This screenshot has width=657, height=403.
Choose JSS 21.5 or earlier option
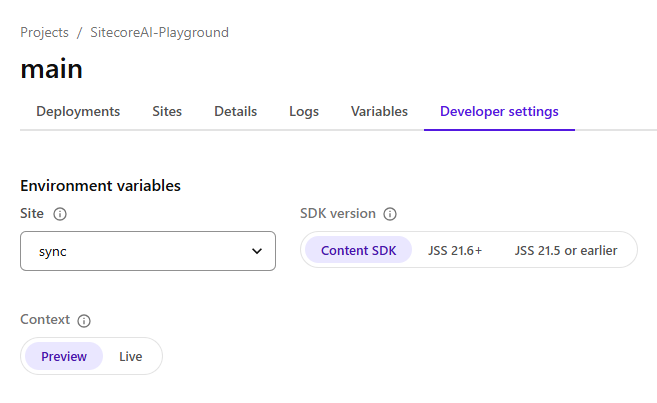coord(566,250)
